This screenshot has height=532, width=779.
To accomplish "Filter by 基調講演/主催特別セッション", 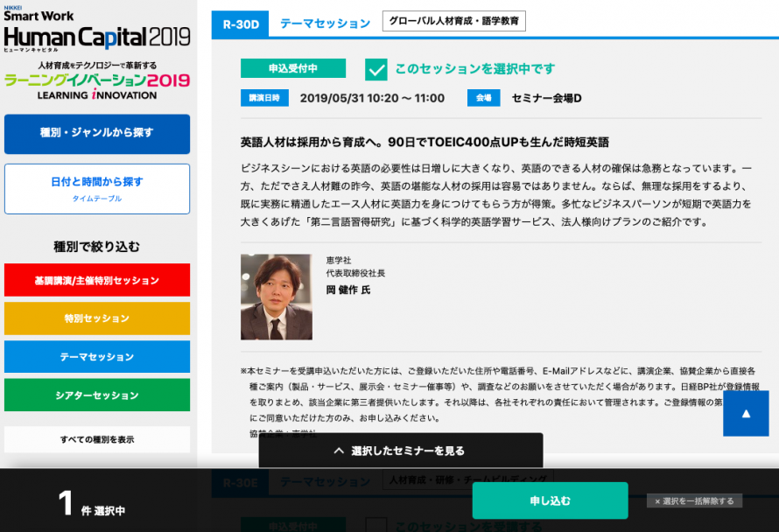I will (x=97, y=280).
